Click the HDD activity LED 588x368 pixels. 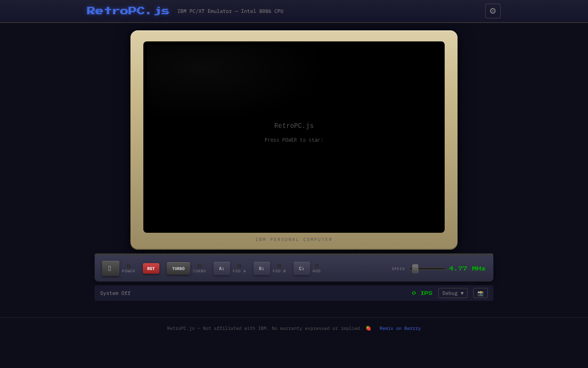[317, 265]
